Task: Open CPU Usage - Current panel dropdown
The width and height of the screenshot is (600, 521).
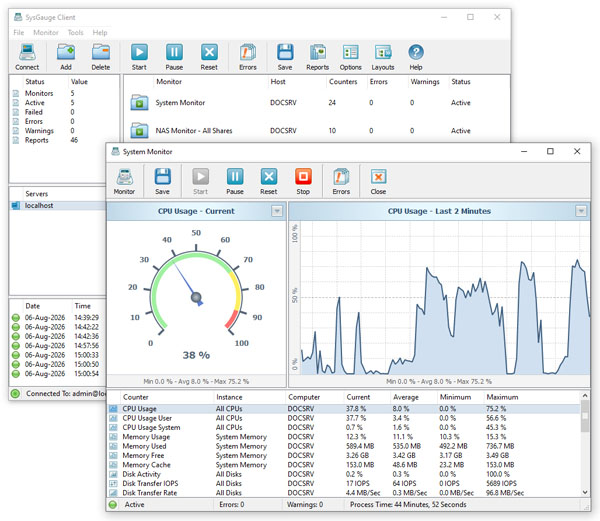Action: click(x=277, y=211)
